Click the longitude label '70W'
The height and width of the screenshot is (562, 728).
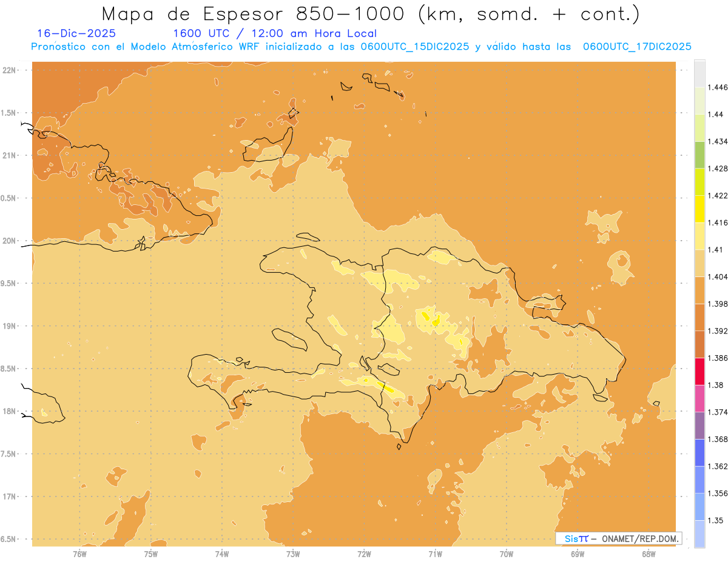click(x=507, y=554)
